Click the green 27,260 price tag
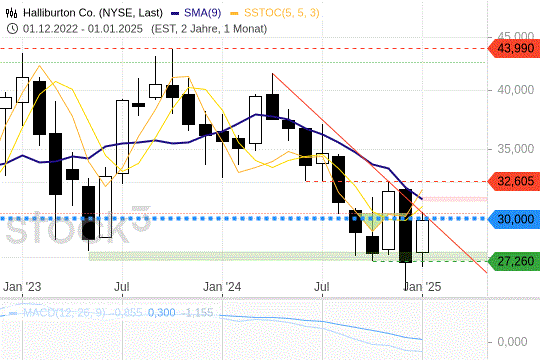 515,261
